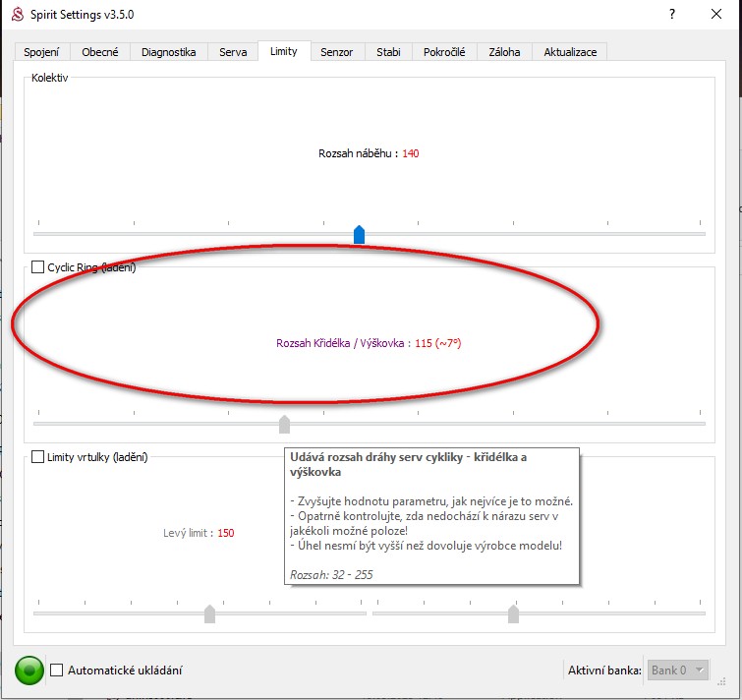Click the Levý limit slider handle
This screenshot has height=700, width=742.
(x=209, y=613)
